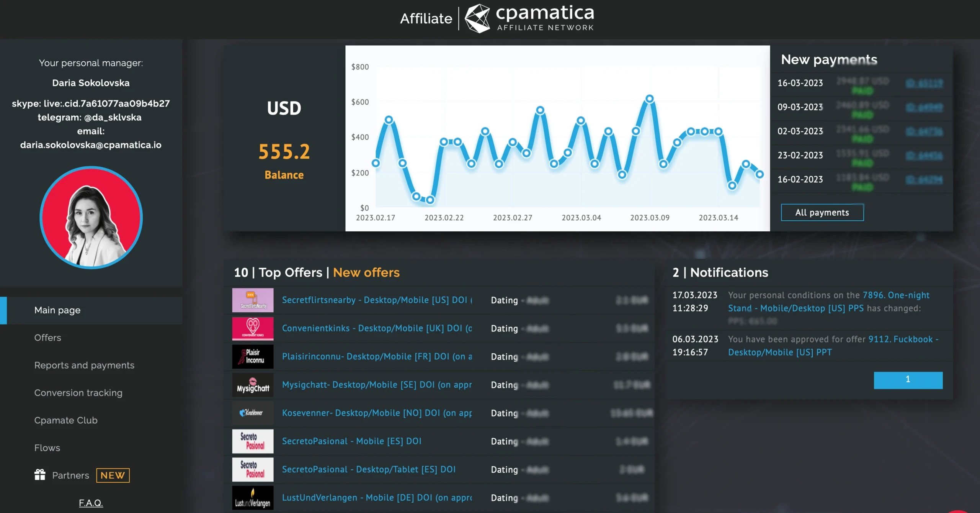Open Conversion tracking
The image size is (980, 513).
click(x=78, y=393)
